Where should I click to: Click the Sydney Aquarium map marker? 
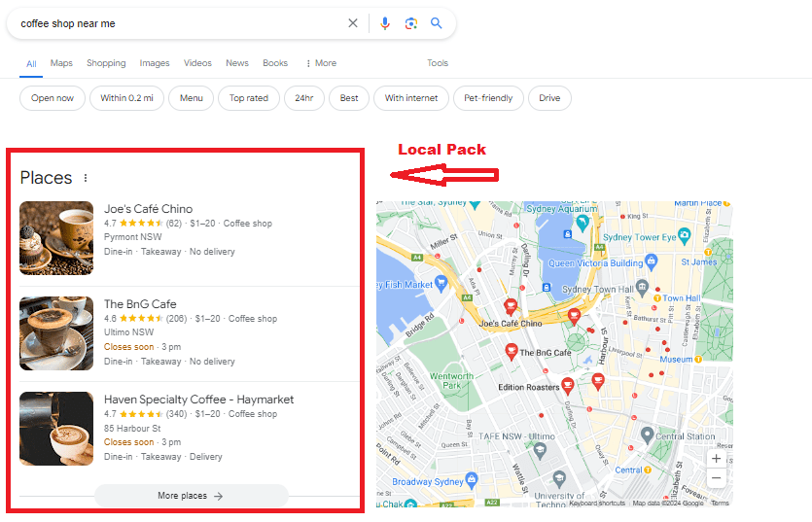(583, 223)
